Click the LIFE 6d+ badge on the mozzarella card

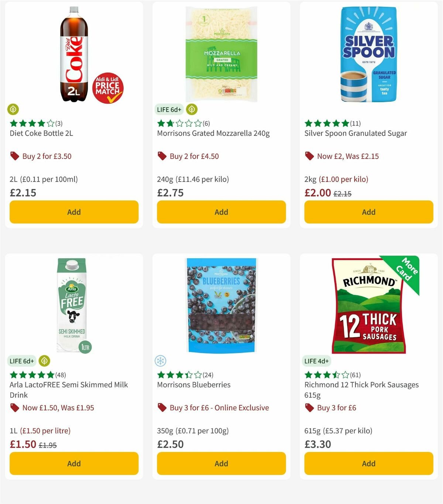(168, 110)
